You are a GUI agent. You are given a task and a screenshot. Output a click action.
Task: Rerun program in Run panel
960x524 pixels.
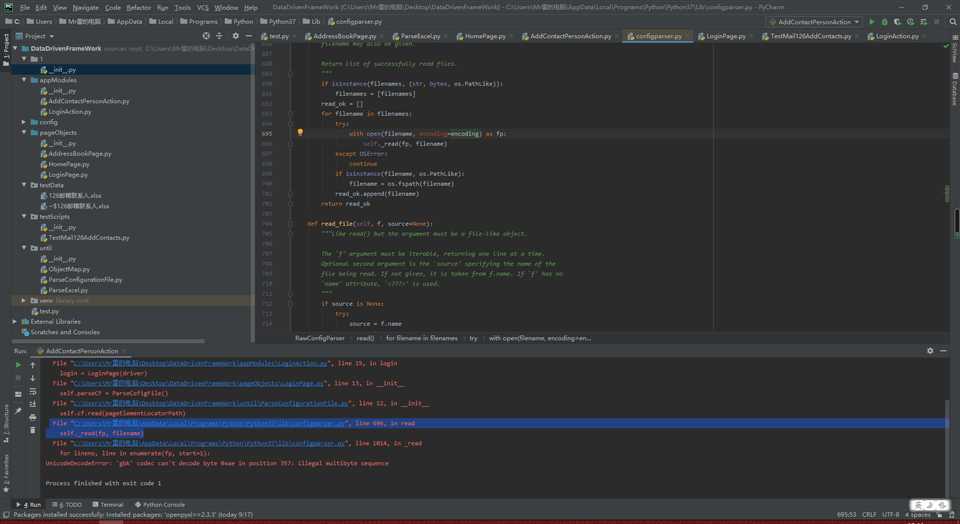pyautogui.click(x=18, y=365)
